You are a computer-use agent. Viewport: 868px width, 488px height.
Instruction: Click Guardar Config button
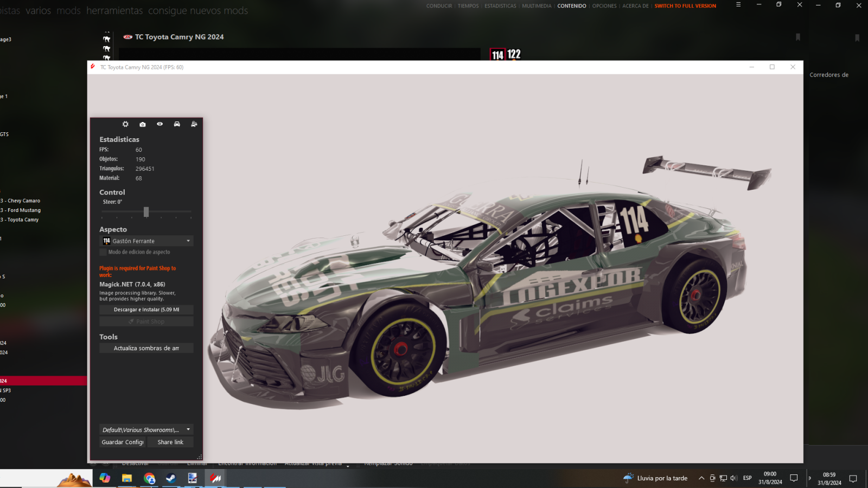(123, 442)
